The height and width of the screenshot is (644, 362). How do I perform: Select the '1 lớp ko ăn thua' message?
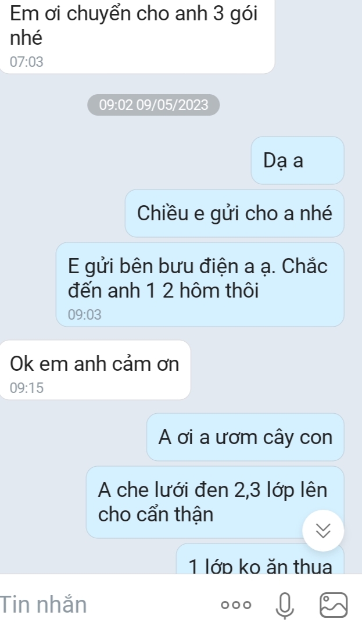pos(260,559)
